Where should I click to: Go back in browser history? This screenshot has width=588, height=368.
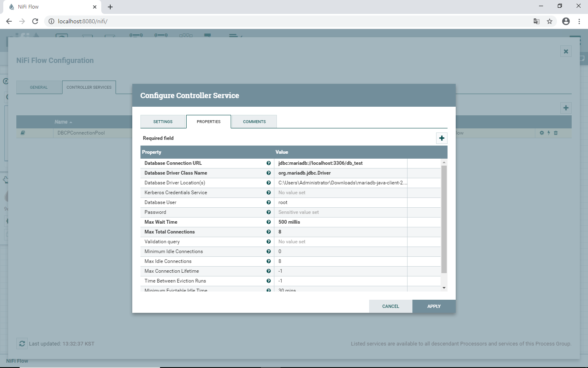[9, 21]
